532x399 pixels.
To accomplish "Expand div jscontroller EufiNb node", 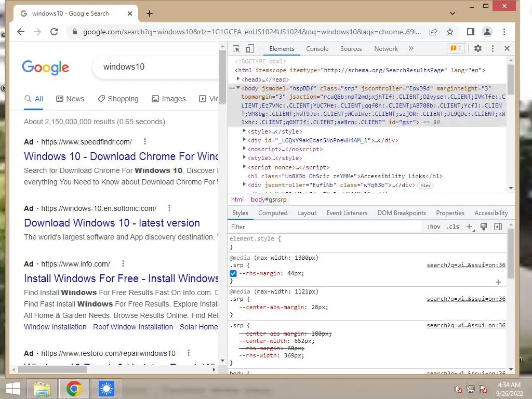I will tap(244, 184).
